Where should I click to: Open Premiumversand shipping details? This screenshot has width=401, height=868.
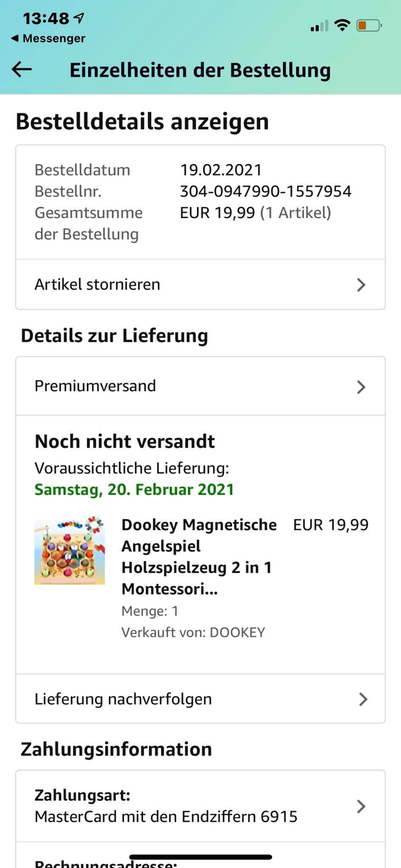click(x=95, y=386)
